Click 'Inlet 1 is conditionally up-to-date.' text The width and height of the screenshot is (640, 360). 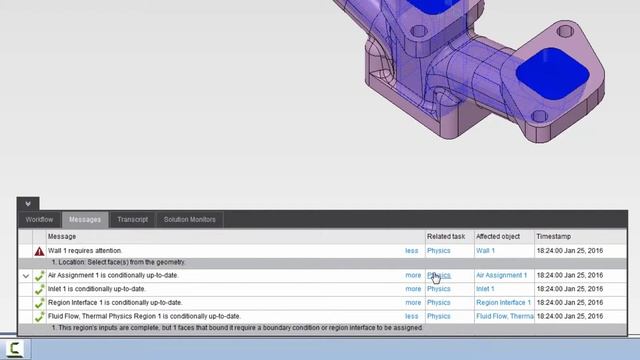point(97,289)
